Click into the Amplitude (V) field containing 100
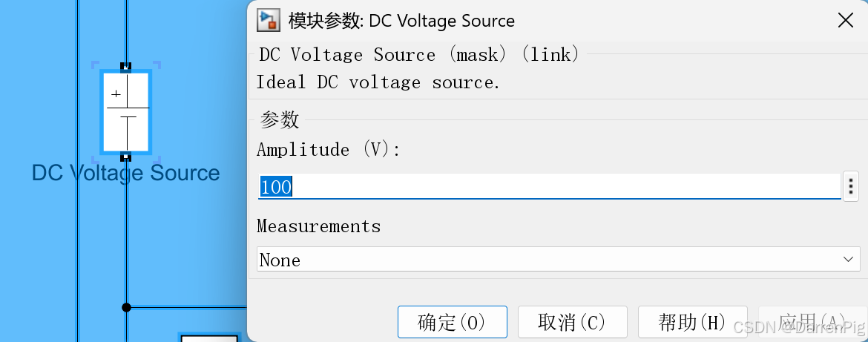The width and height of the screenshot is (868, 342). 549,186
